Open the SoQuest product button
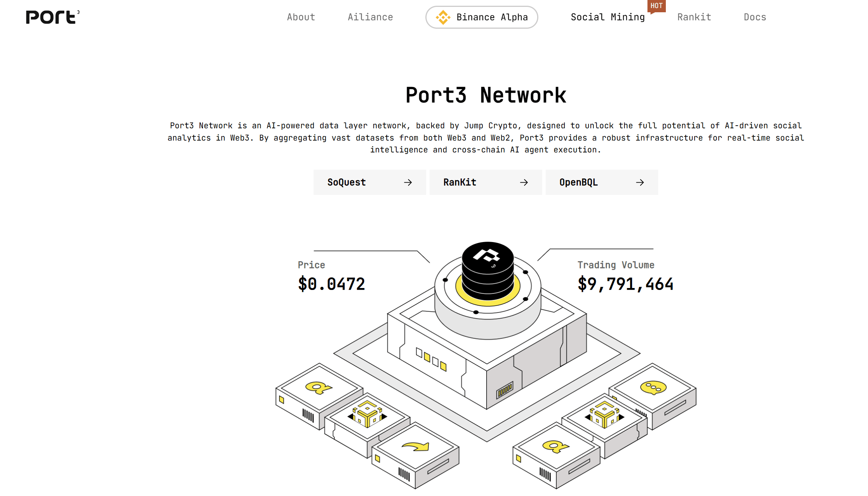Screen dimensions: 868x496 [x=369, y=183]
